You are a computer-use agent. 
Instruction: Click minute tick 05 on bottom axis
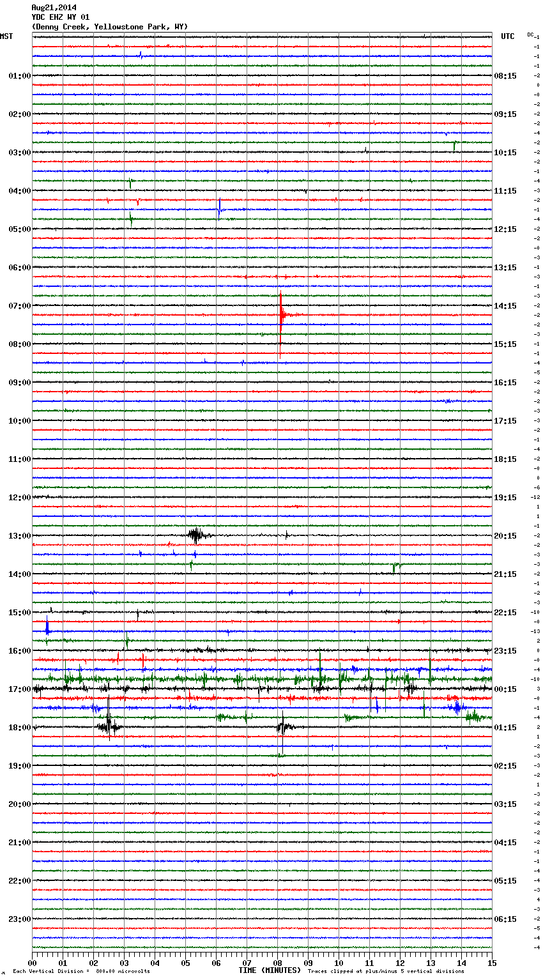[x=186, y=963]
